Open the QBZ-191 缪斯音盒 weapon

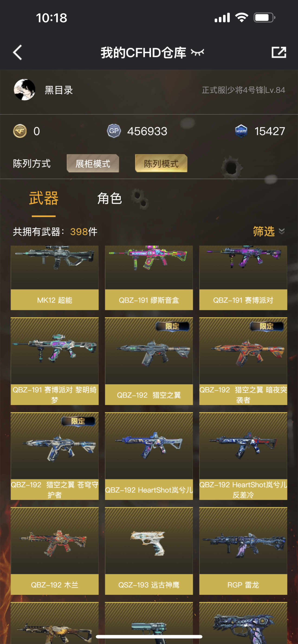coord(149,277)
